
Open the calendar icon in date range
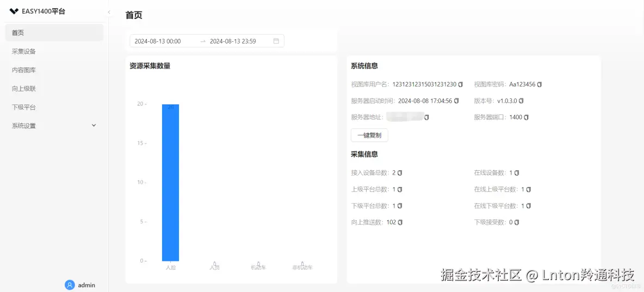(276, 41)
